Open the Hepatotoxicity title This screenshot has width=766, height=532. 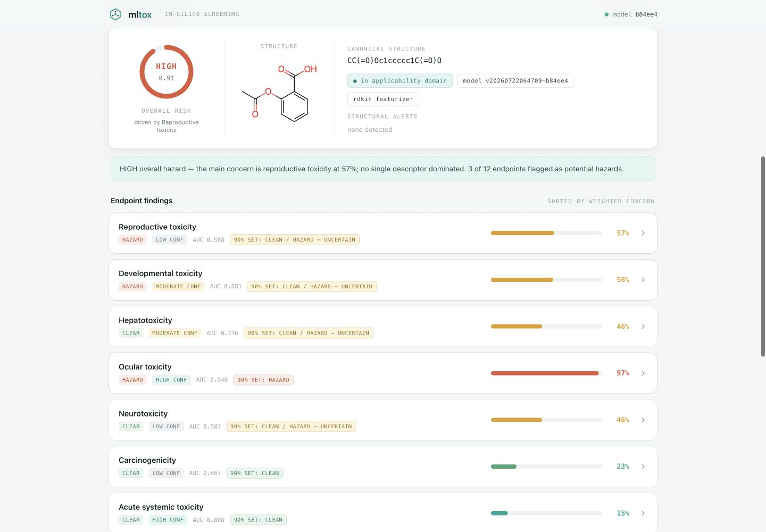pyautogui.click(x=145, y=320)
